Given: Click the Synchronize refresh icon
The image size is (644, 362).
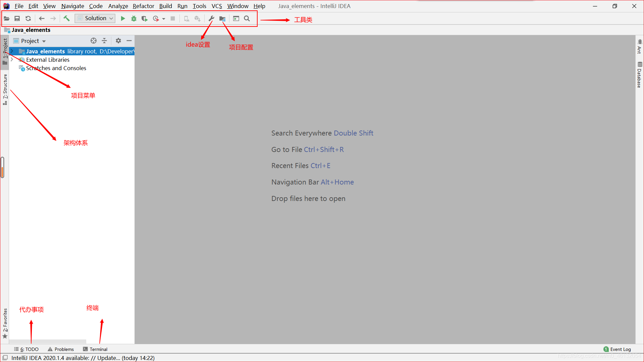Looking at the screenshot, I should click(28, 18).
